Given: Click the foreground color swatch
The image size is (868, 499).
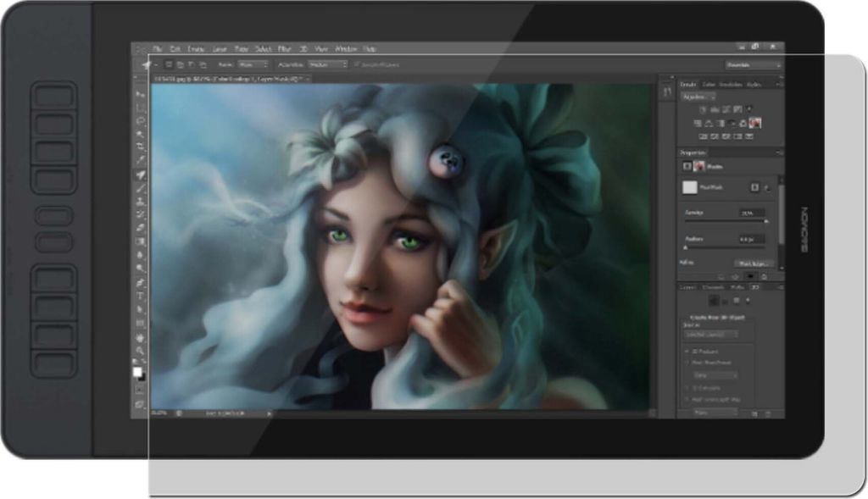Looking at the screenshot, I should 137,372.
